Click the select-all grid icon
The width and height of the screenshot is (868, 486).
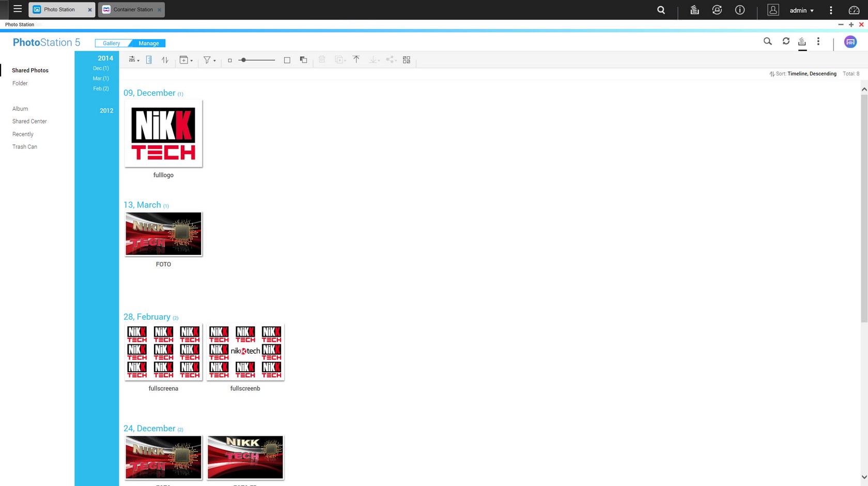(407, 60)
